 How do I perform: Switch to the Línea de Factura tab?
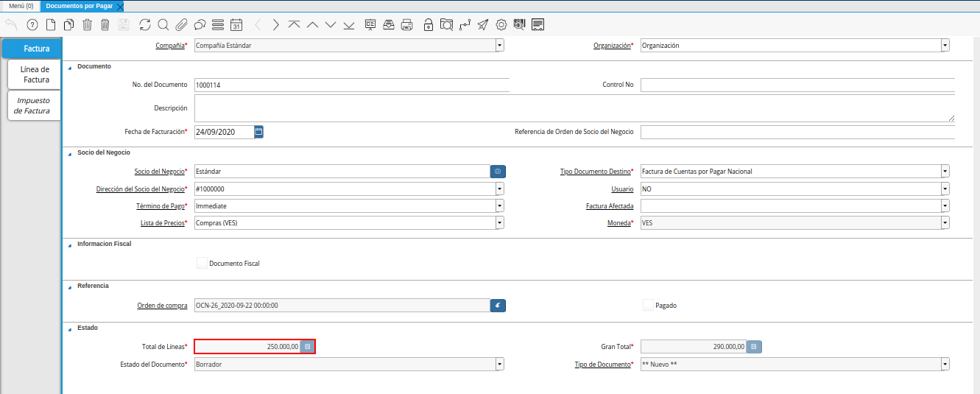click(35, 74)
